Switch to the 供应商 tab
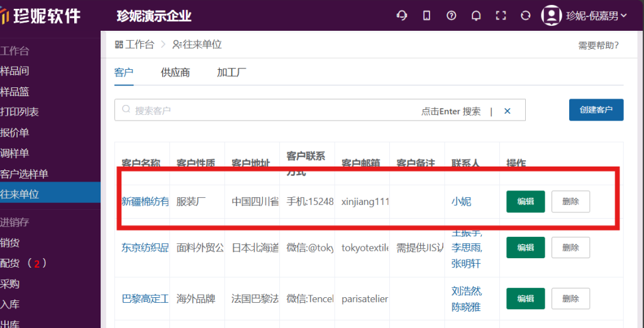The width and height of the screenshot is (644, 328). [x=175, y=73]
